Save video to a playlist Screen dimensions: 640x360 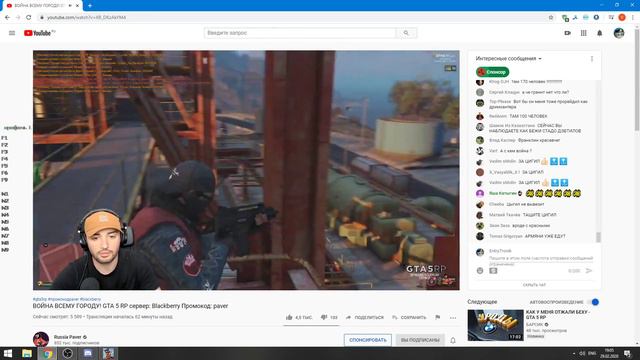pos(409,317)
